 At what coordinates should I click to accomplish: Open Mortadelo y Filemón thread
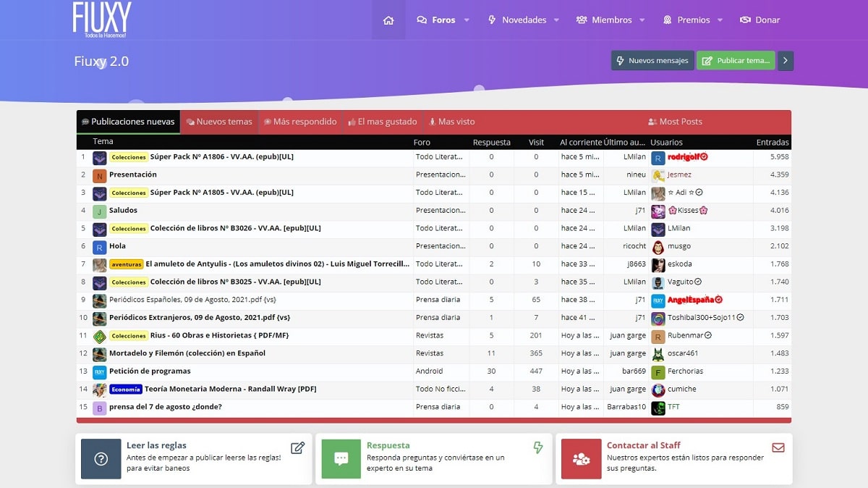[x=187, y=353]
